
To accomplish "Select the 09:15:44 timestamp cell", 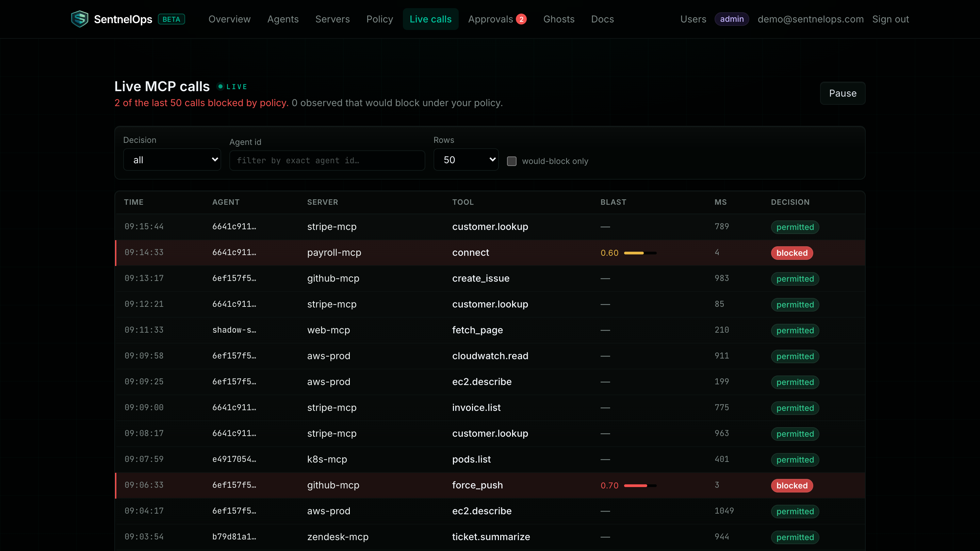I will point(144,227).
